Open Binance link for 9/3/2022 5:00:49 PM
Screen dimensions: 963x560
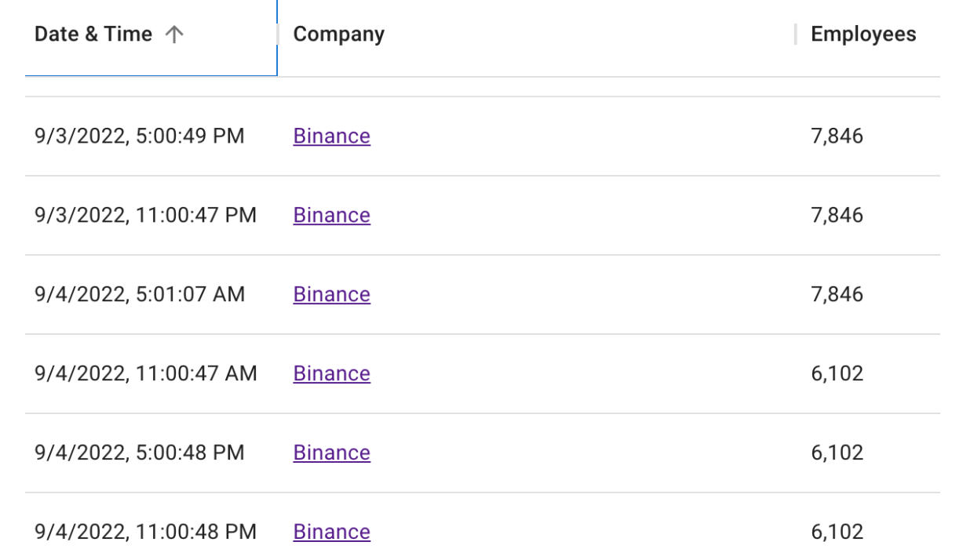[x=332, y=136]
